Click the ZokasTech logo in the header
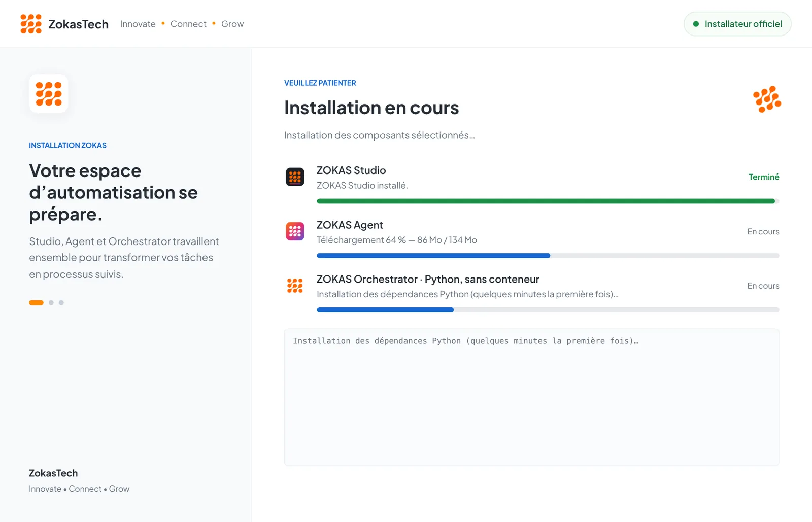Image resolution: width=812 pixels, height=522 pixels. 31,24
